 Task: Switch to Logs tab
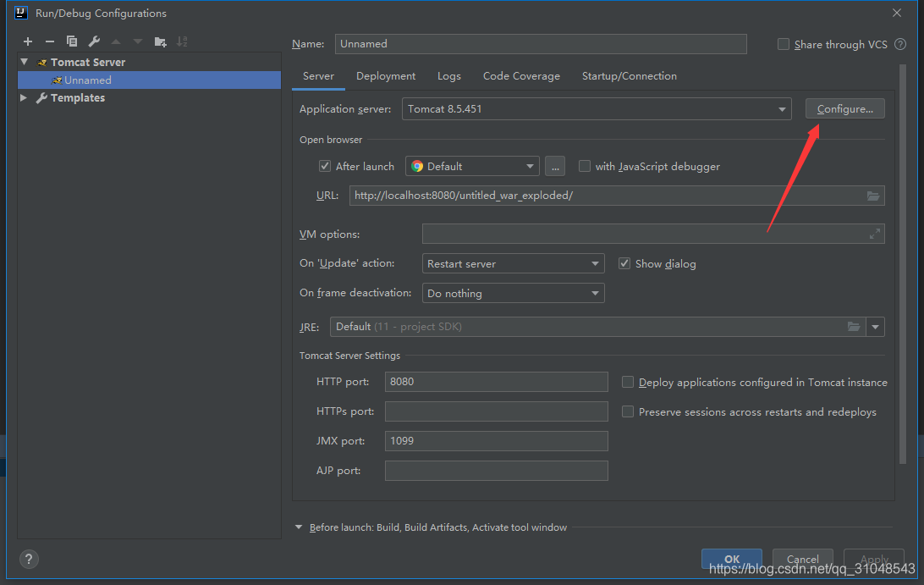point(449,76)
